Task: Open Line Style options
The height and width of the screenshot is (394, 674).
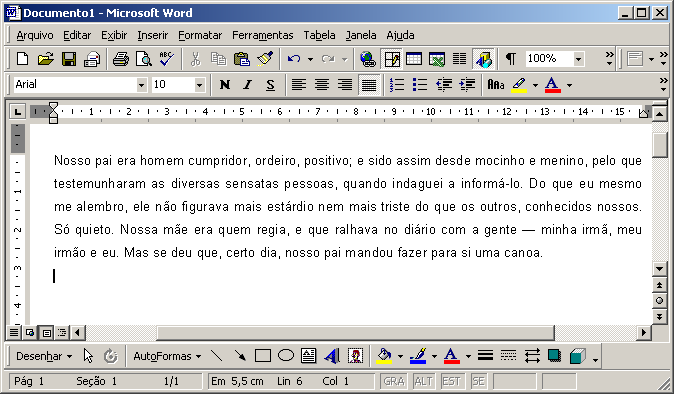Action: pos(485,356)
